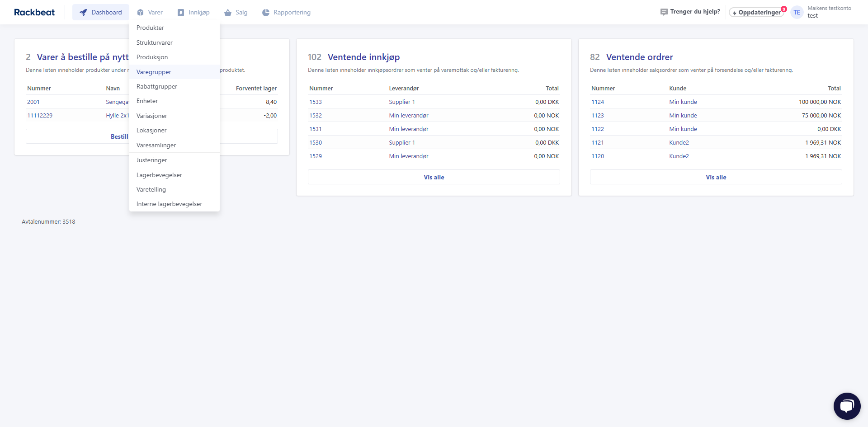Open the Ventende ordrer heading link

point(639,57)
